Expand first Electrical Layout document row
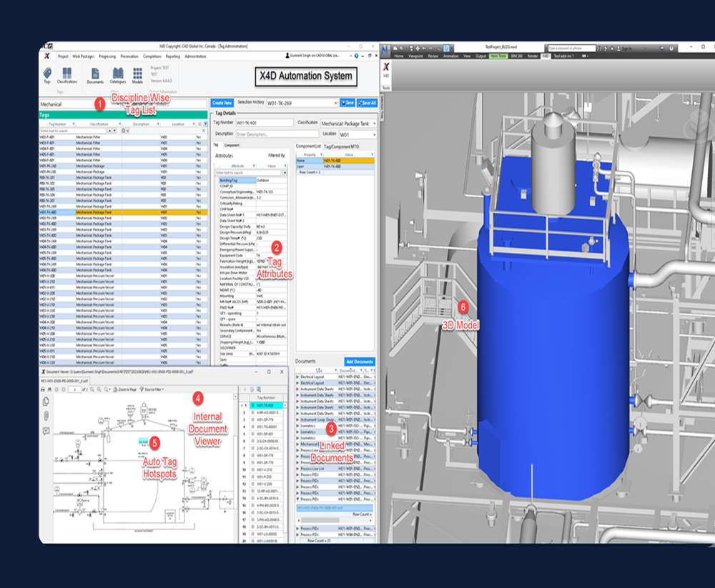This screenshot has width=715, height=588. pyautogui.click(x=297, y=377)
